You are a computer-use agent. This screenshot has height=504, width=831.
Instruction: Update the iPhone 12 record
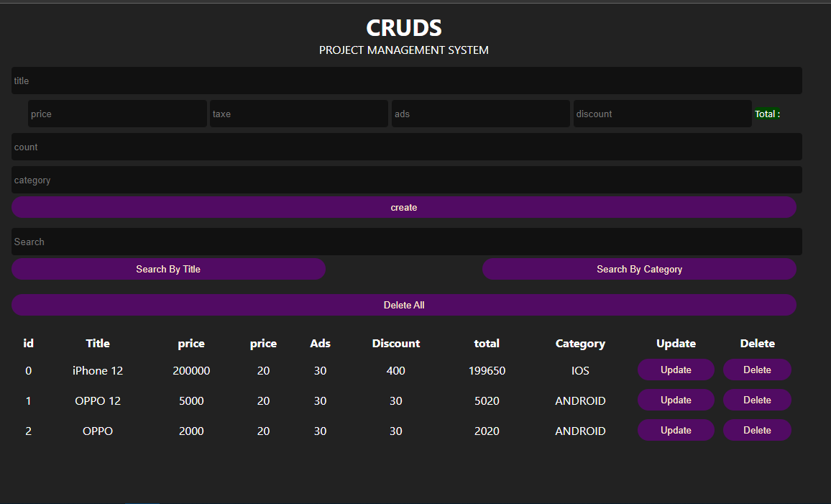coord(676,370)
